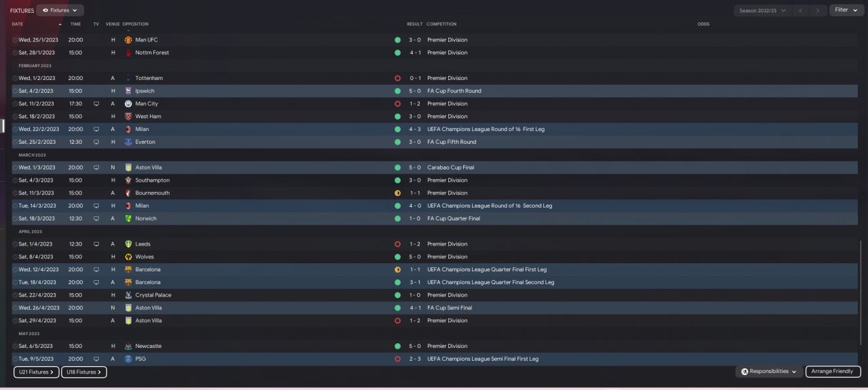Open U21 Fixtures
The width and height of the screenshot is (868, 390).
(35, 372)
